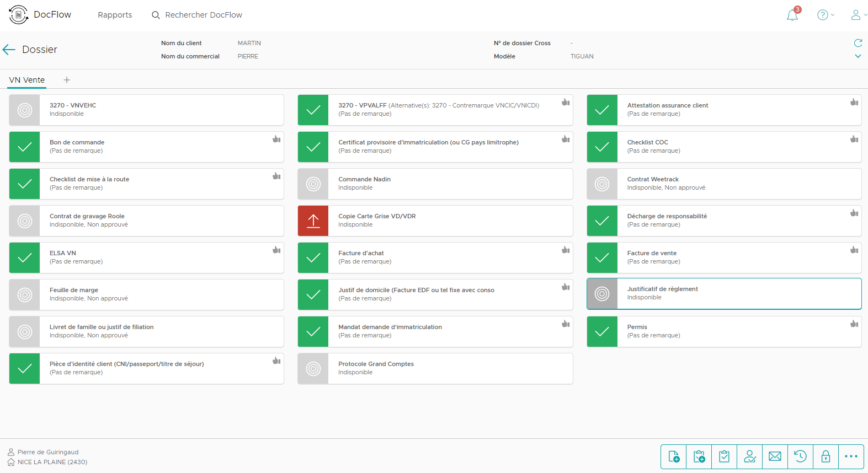Add a new tab with the plus
The width and height of the screenshot is (868, 473).
(x=67, y=80)
